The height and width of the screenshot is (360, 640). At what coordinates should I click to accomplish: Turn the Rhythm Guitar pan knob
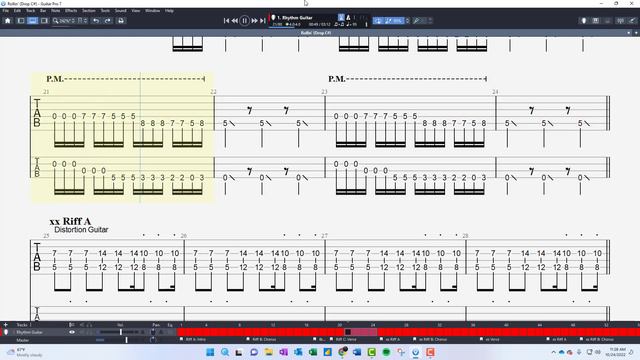[x=153, y=332]
